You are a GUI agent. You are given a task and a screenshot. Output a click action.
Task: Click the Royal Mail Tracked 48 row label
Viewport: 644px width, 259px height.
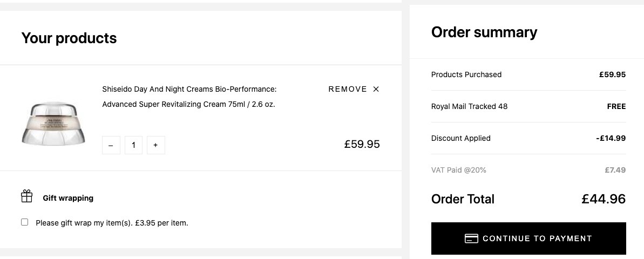click(470, 106)
